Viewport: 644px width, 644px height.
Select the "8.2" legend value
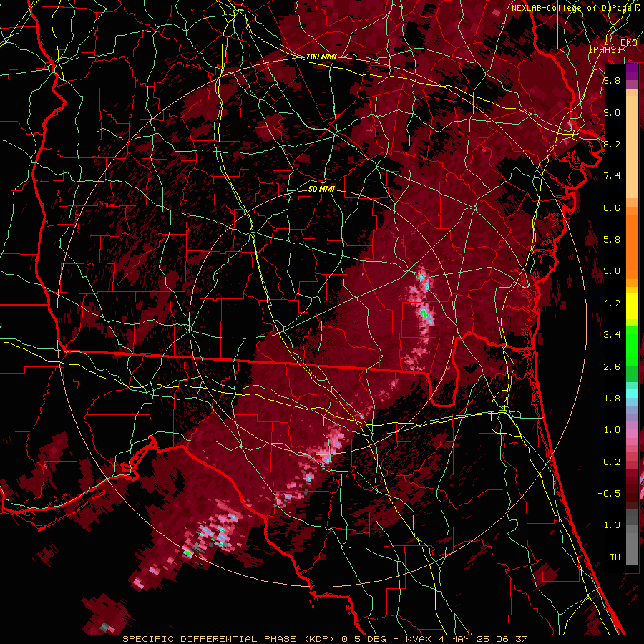(612, 144)
